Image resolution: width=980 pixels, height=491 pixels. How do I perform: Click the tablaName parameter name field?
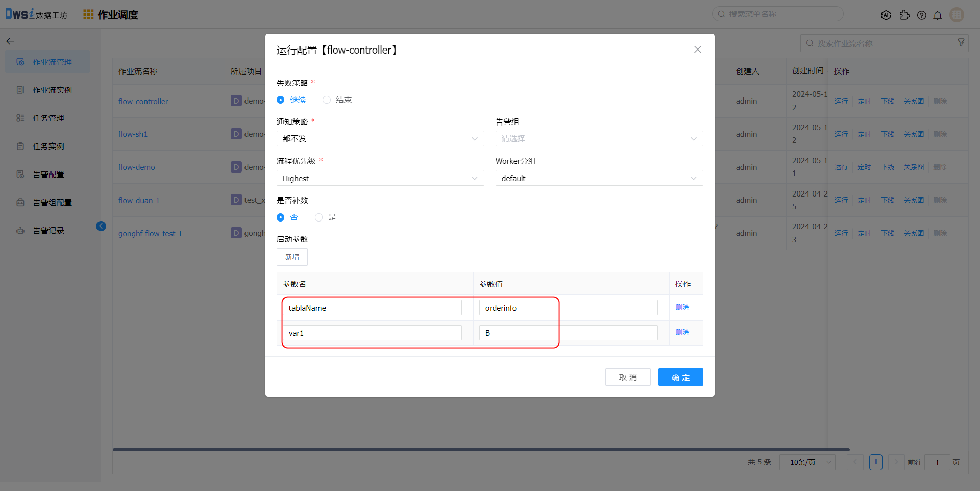(372, 308)
